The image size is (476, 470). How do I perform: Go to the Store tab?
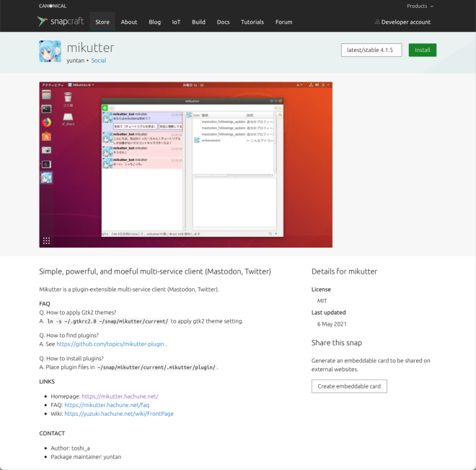pos(102,22)
